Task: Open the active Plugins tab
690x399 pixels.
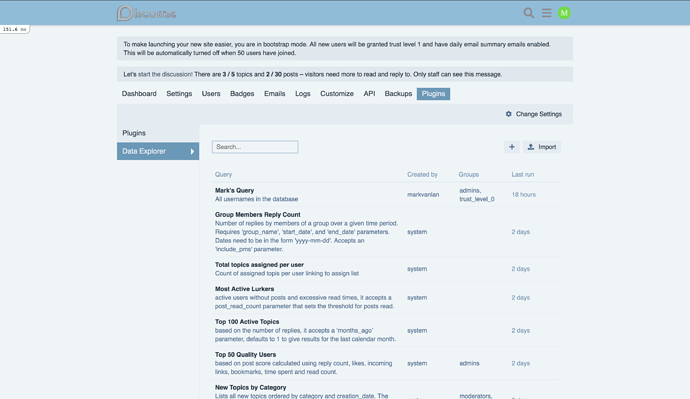Action: pyautogui.click(x=433, y=94)
